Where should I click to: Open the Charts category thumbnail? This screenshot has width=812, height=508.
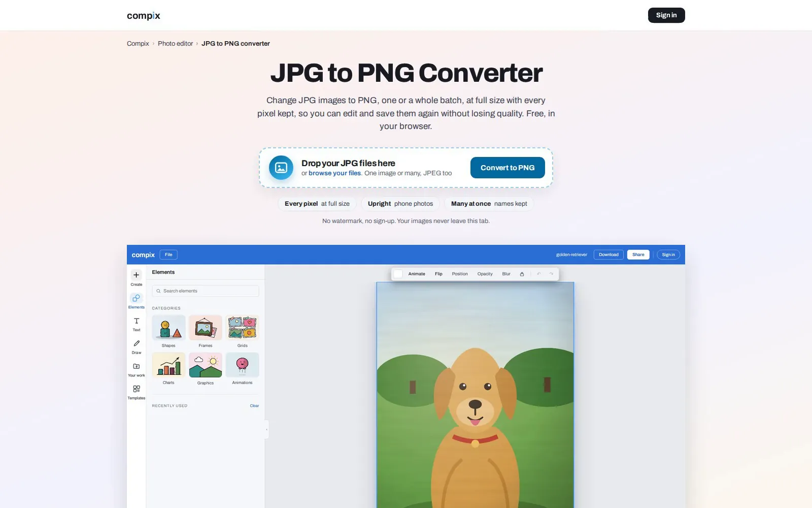(x=168, y=365)
